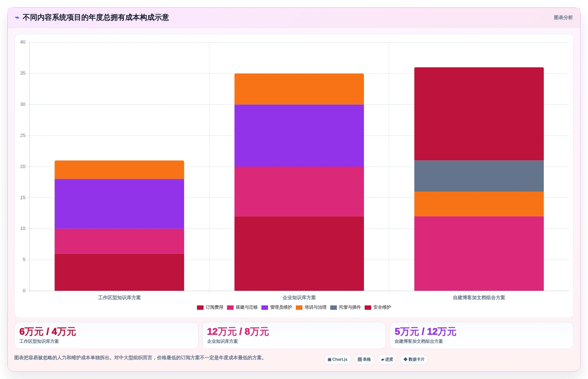Click the 5万元 / 12万元 card value

[x=425, y=332]
